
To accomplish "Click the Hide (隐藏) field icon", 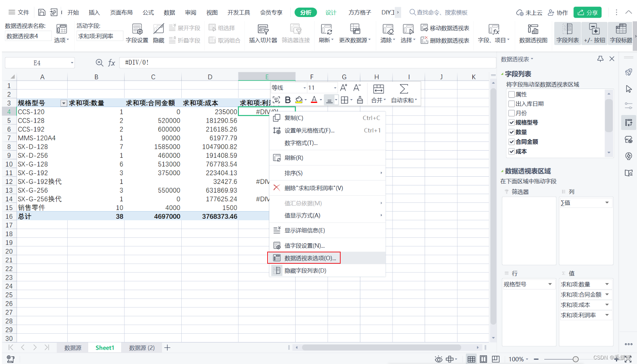I will pos(159,29).
